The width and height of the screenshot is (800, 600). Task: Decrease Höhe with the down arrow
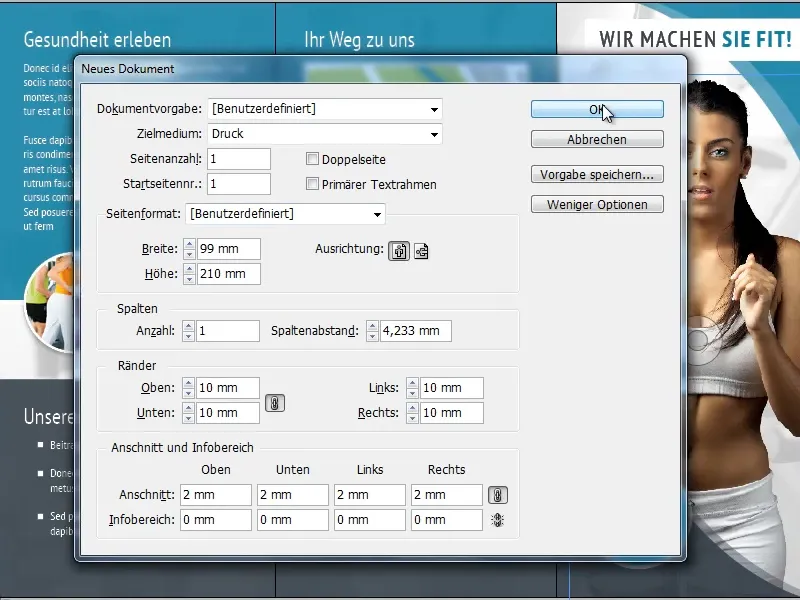tap(189, 279)
